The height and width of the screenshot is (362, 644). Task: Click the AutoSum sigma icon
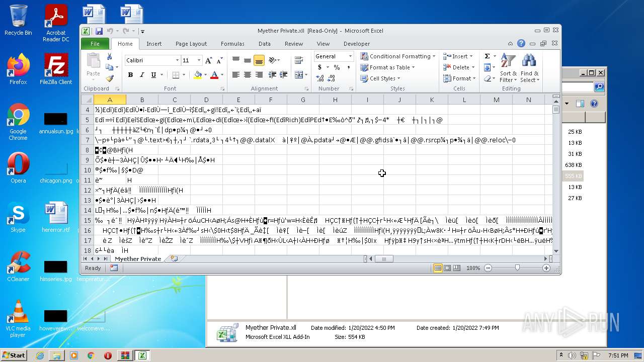pos(487,56)
